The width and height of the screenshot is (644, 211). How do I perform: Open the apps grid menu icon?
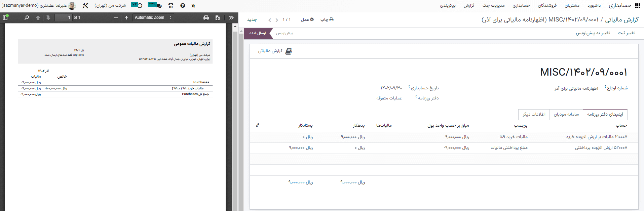coord(637,6)
